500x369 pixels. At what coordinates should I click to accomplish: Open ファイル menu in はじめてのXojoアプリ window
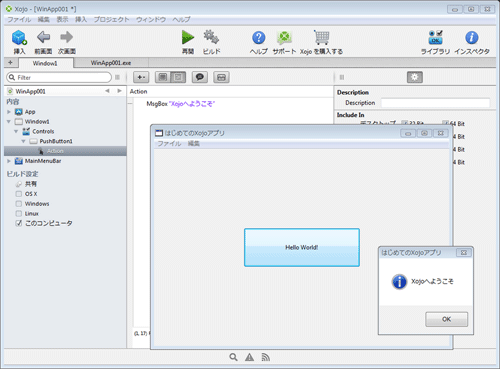(x=169, y=144)
